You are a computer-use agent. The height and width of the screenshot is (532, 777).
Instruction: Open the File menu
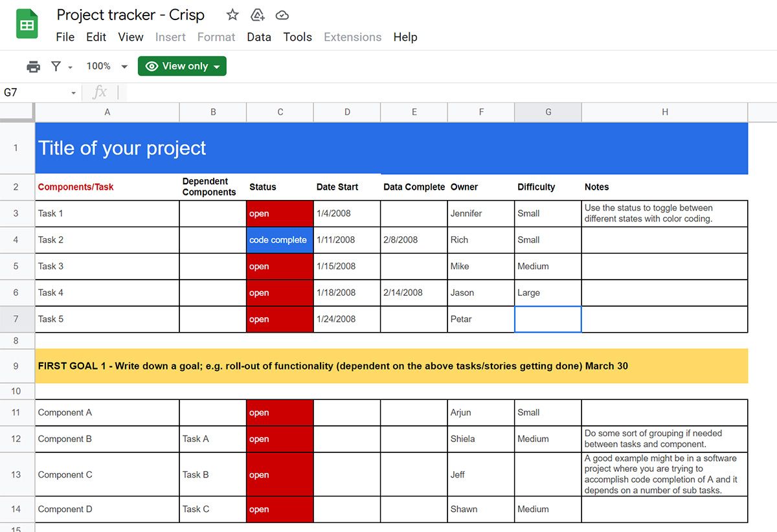(65, 37)
